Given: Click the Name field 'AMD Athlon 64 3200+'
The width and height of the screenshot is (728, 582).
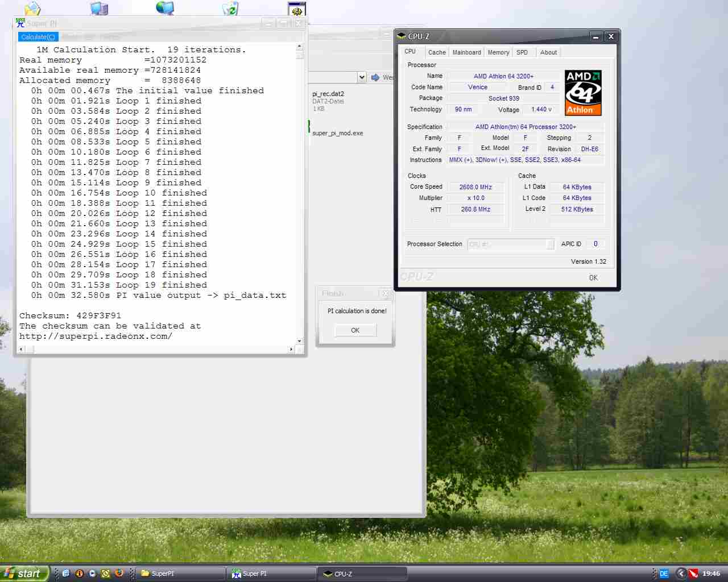Looking at the screenshot, I should [x=503, y=76].
